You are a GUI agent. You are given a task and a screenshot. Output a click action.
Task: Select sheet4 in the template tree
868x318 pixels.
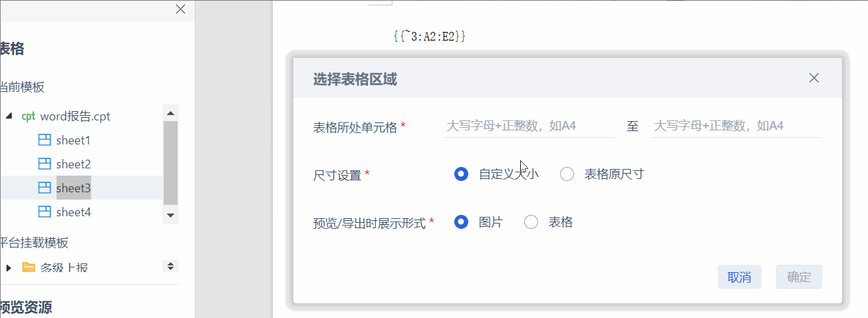(x=73, y=212)
